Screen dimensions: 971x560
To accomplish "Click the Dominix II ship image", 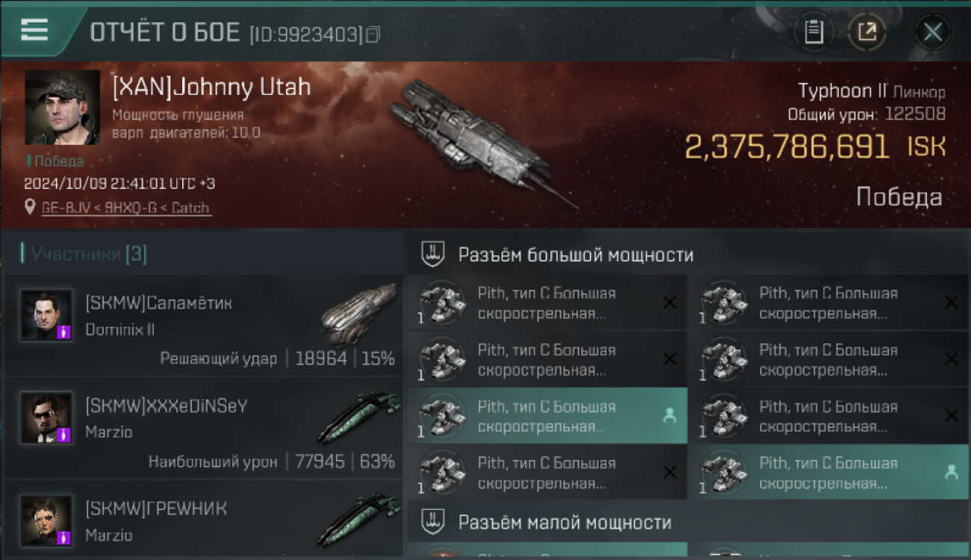I will click(359, 312).
